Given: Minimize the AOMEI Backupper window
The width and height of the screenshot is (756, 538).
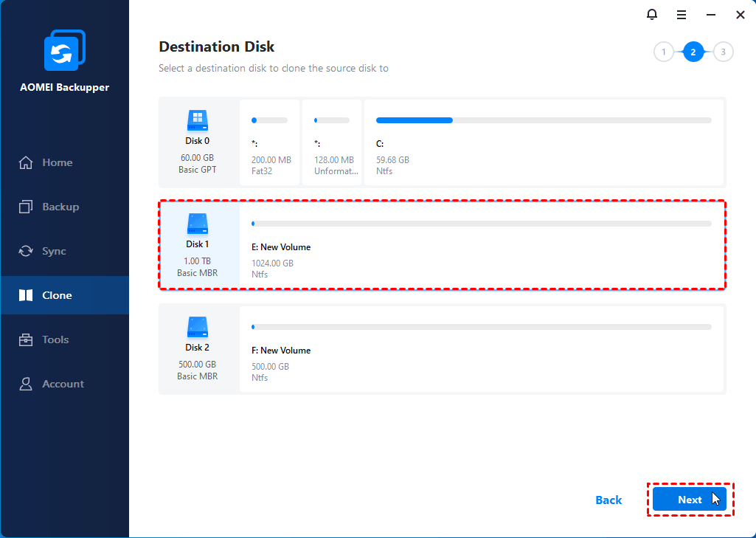Looking at the screenshot, I should pyautogui.click(x=711, y=15).
